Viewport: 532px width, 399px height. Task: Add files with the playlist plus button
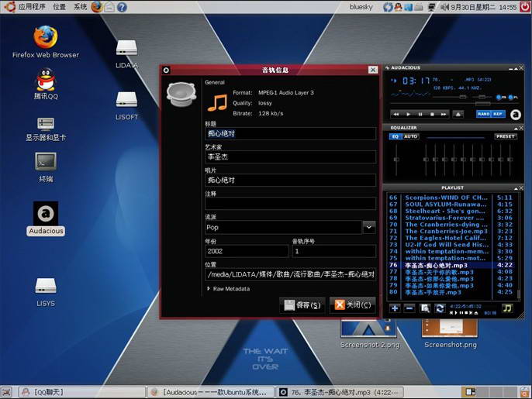[x=395, y=308]
